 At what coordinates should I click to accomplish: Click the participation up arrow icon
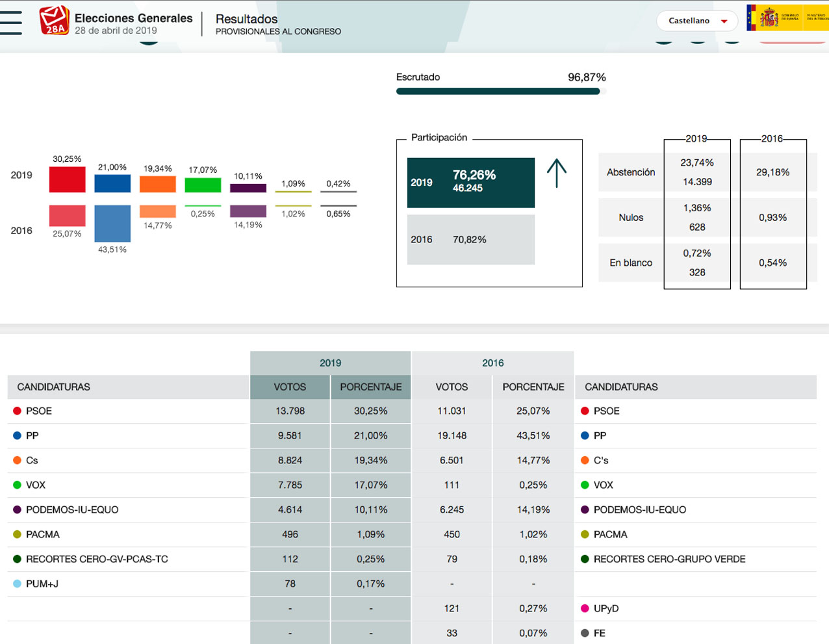point(557,174)
